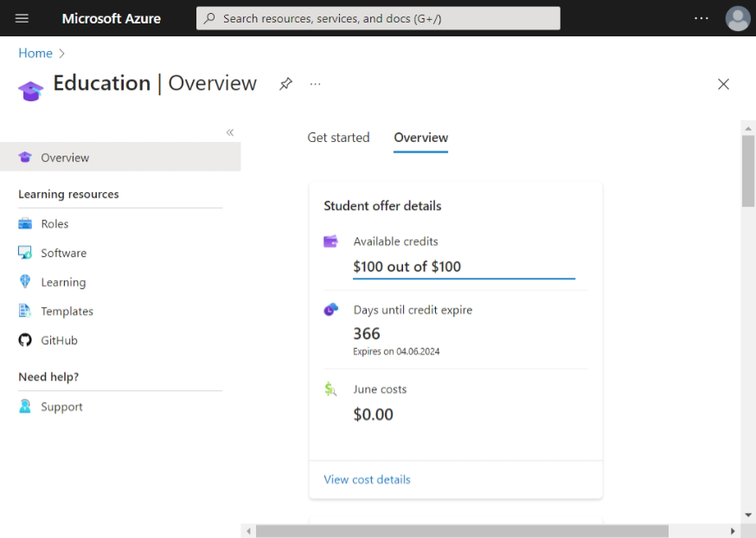Click the Education graduation cap icon
756x538 pixels.
(31, 91)
